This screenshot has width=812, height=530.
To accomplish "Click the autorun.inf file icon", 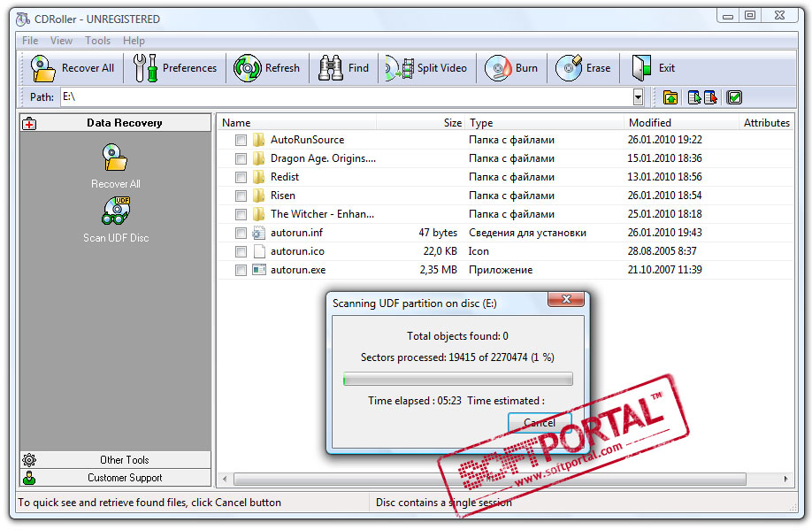I will (258, 233).
